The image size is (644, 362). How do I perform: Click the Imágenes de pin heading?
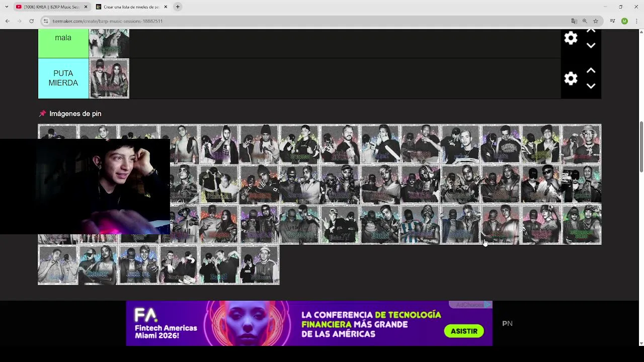75,114
